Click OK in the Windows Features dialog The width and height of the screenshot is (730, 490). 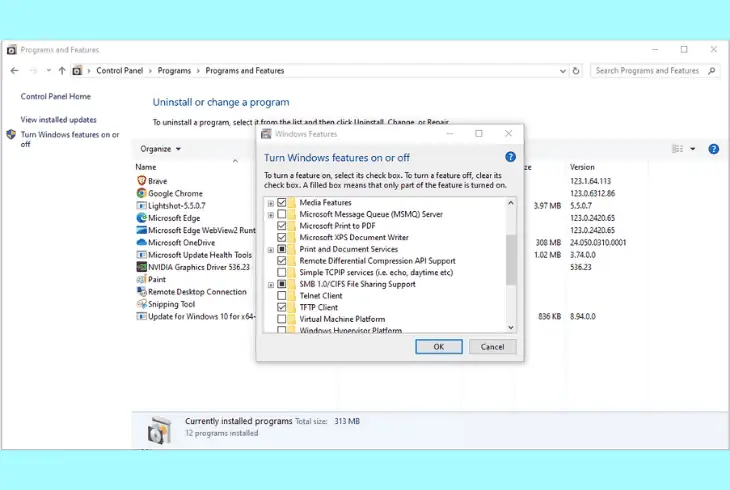pyautogui.click(x=439, y=347)
